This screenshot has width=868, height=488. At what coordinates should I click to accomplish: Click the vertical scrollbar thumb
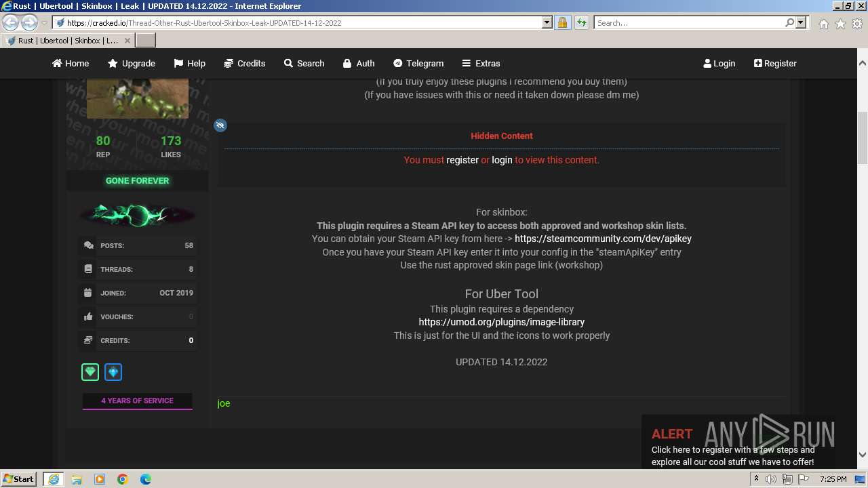862,138
